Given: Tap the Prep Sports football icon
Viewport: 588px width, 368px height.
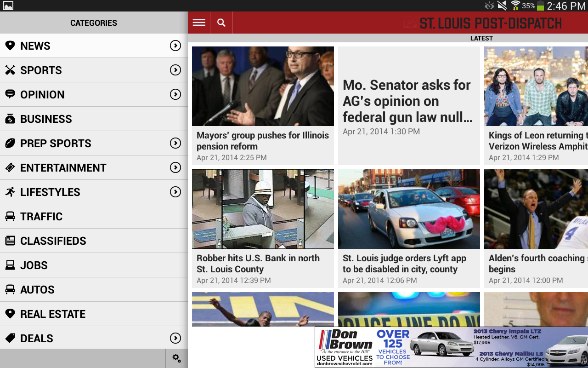Looking at the screenshot, I should point(10,143).
